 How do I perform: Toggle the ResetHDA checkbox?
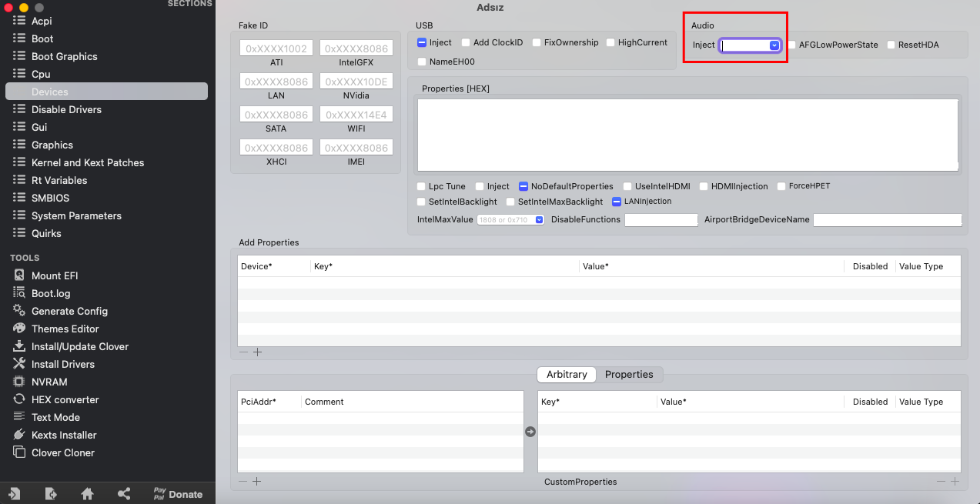[x=891, y=45]
